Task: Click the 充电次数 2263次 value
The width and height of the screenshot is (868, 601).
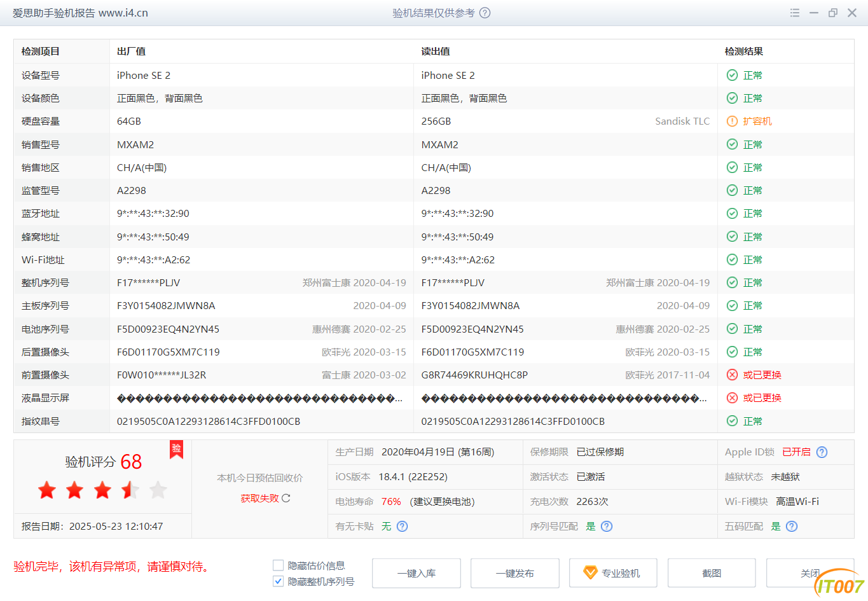Action: click(x=592, y=501)
